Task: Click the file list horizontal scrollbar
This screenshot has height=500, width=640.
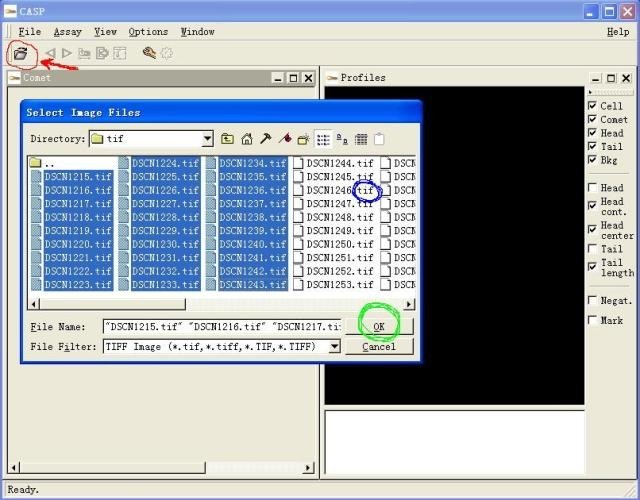Action: coord(220,304)
